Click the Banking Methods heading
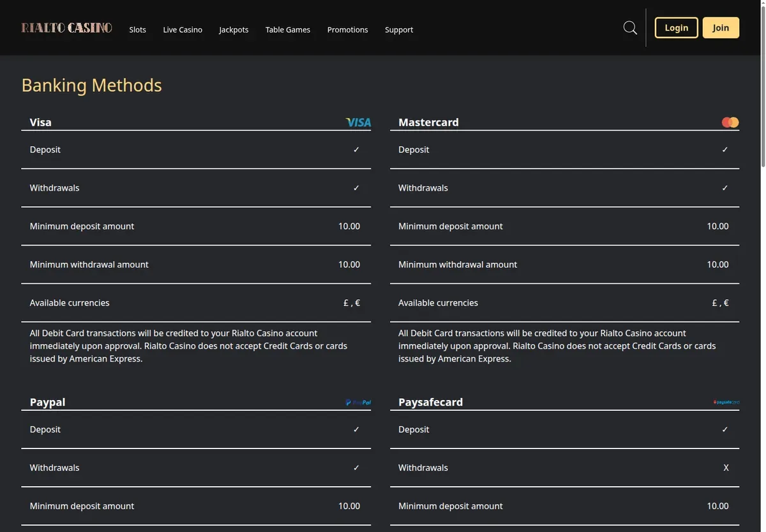This screenshot has width=766, height=532. [x=92, y=85]
